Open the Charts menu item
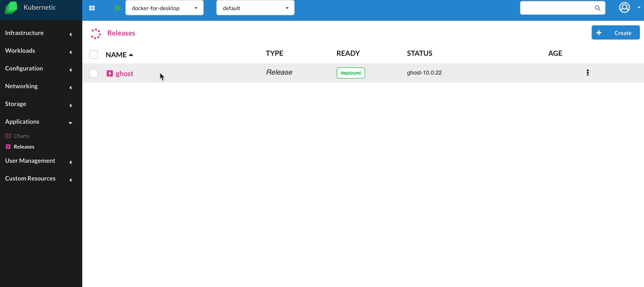 click(21, 136)
